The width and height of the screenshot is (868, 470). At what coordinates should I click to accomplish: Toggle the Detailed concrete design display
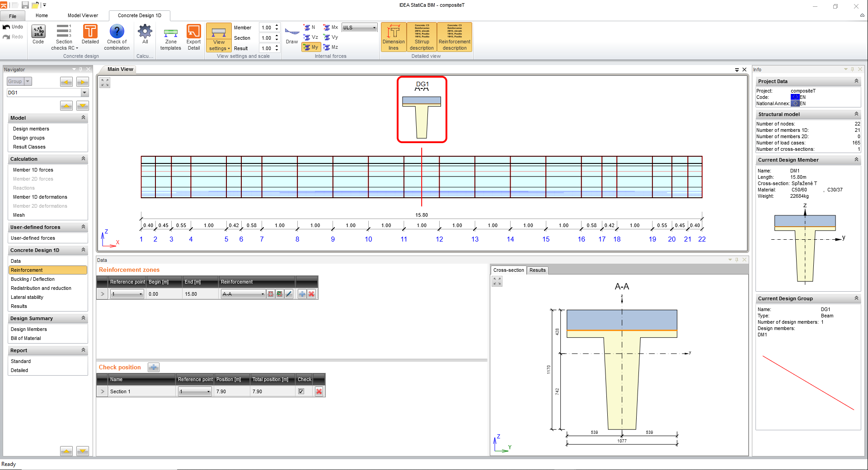point(90,36)
